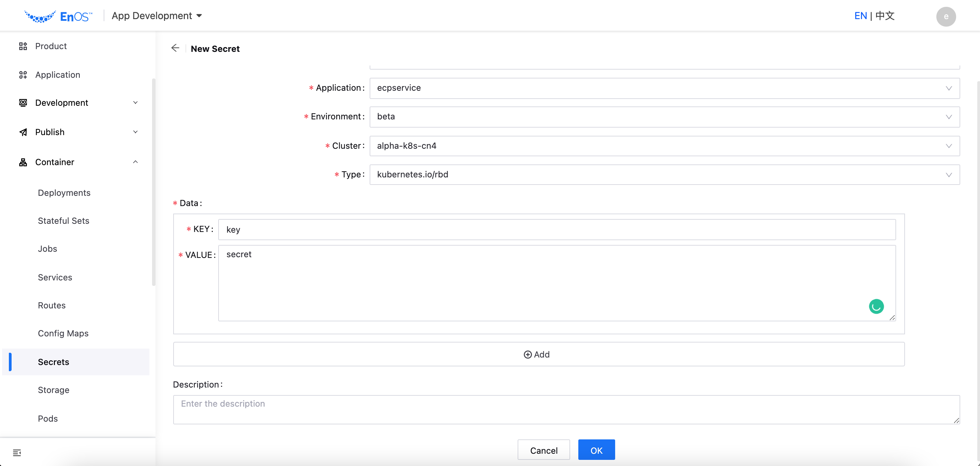Click the user avatar circle
Screen dimensions: 980x466
tap(946, 16)
